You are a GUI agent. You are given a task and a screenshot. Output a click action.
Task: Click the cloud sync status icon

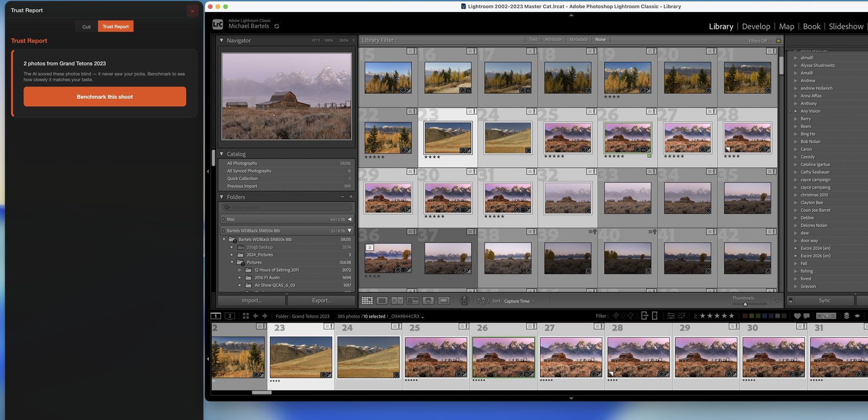click(x=277, y=26)
